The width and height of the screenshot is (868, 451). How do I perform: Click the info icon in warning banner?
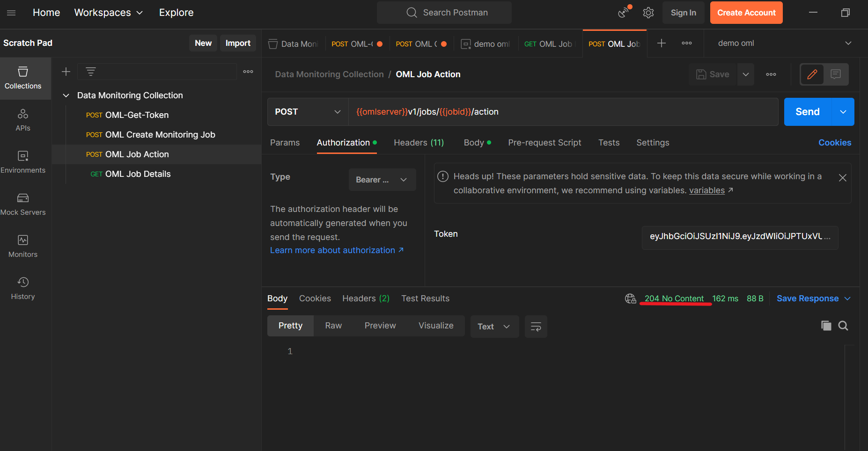pos(443,176)
